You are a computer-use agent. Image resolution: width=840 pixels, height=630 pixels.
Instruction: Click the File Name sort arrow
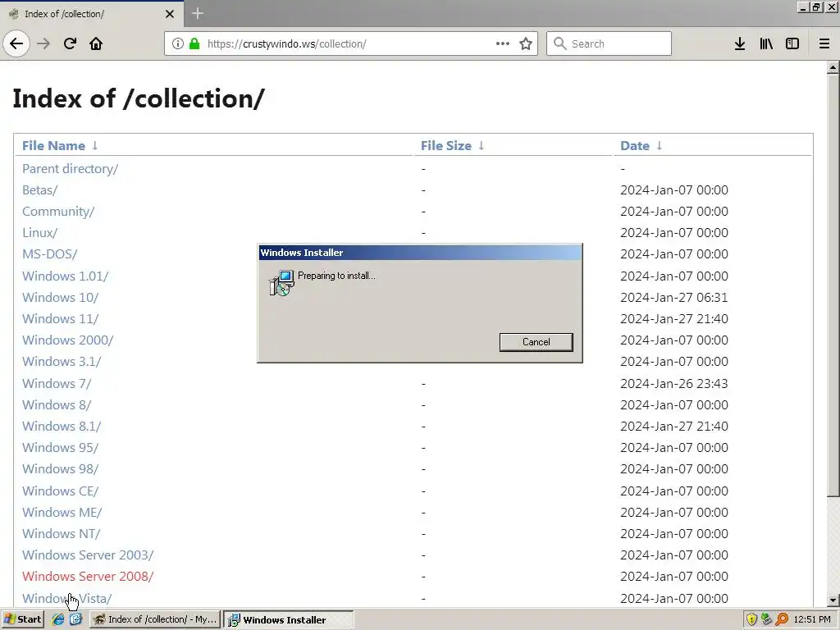pos(95,145)
